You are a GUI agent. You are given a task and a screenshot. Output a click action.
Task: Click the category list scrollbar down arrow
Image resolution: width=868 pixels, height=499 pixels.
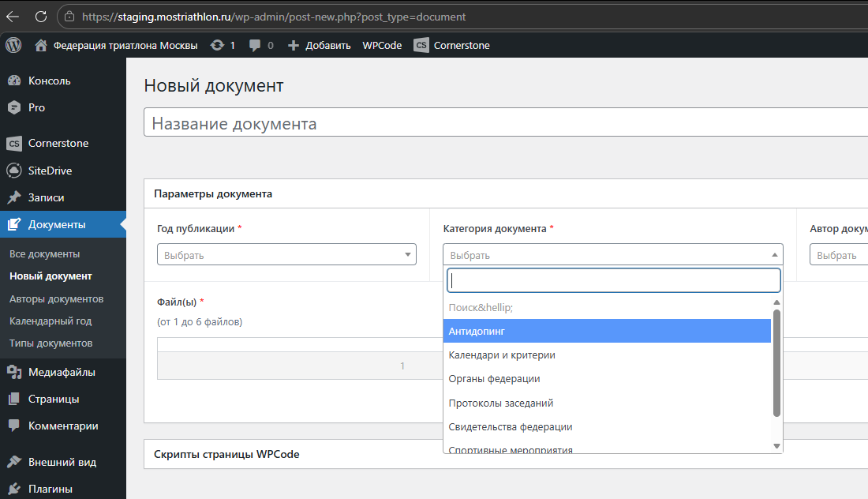point(776,446)
